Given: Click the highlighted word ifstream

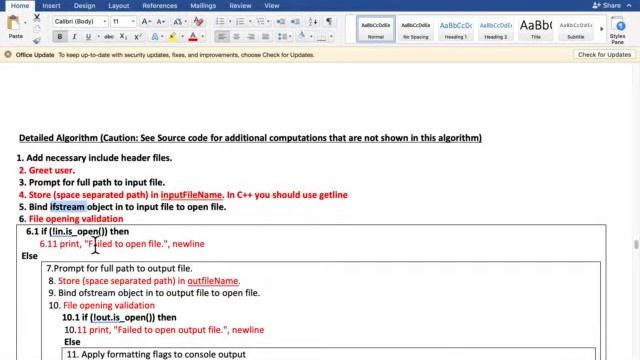Looking at the screenshot, I should coord(68,207).
